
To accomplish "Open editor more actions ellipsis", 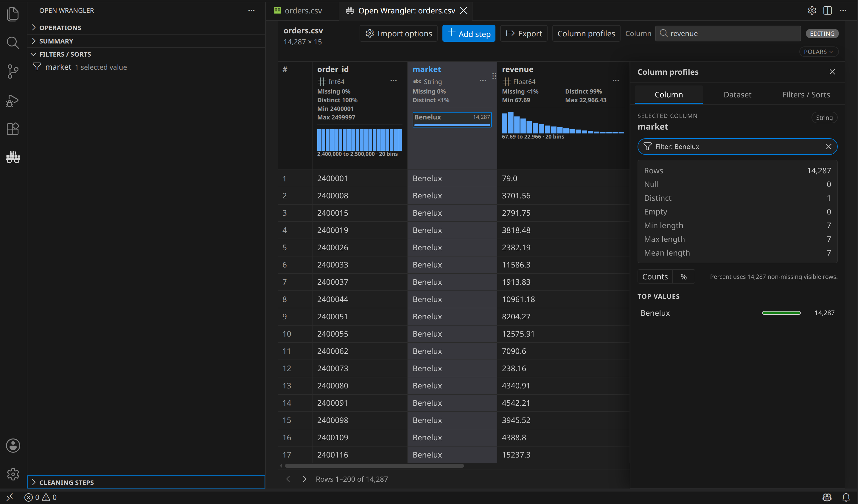I will tap(843, 10).
